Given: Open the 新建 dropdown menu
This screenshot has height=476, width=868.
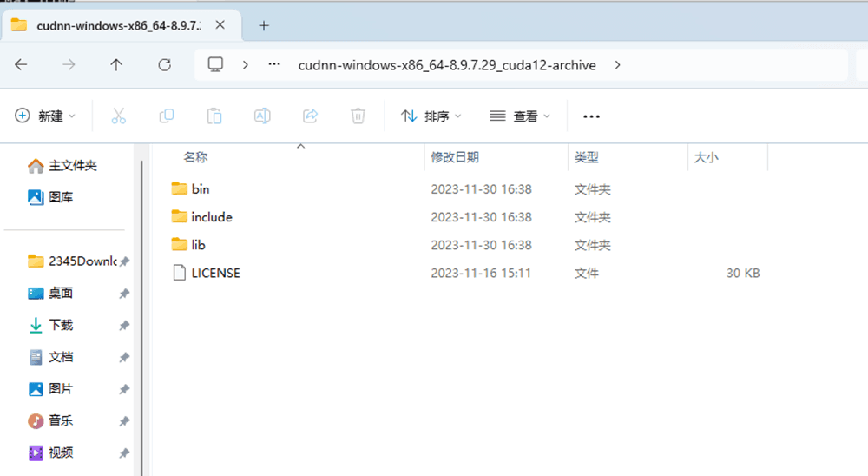Looking at the screenshot, I should pos(46,116).
